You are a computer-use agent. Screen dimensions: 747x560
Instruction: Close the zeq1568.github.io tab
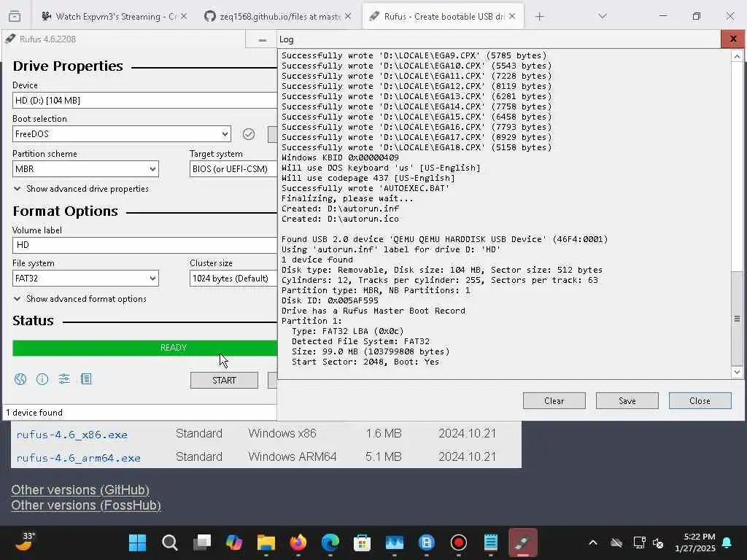click(348, 16)
